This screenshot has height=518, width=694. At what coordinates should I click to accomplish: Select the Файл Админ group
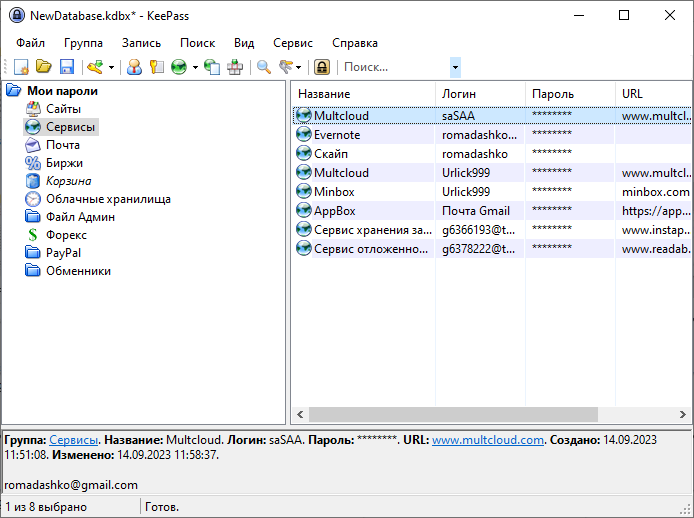coord(80,217)
